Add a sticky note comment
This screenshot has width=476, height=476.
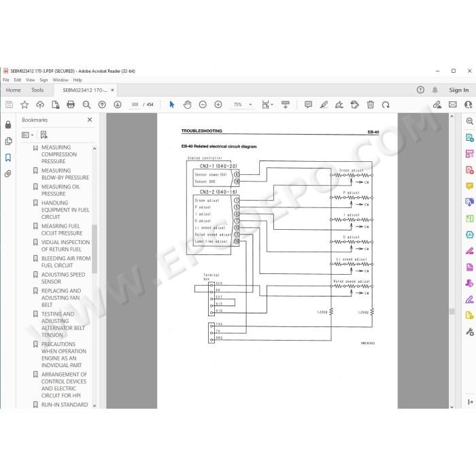[x=308, y=105]
